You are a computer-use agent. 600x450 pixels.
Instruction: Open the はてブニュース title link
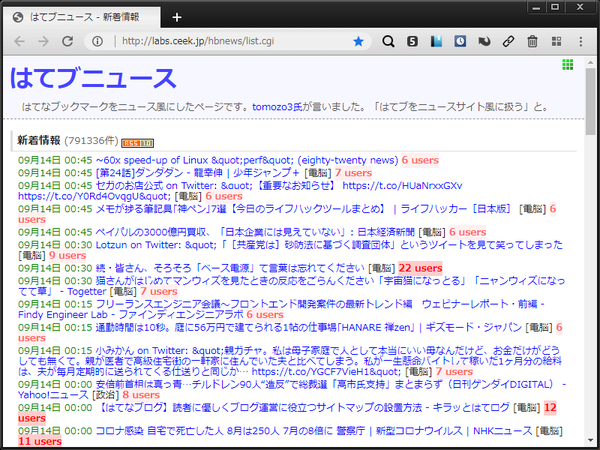coord(93,78)
